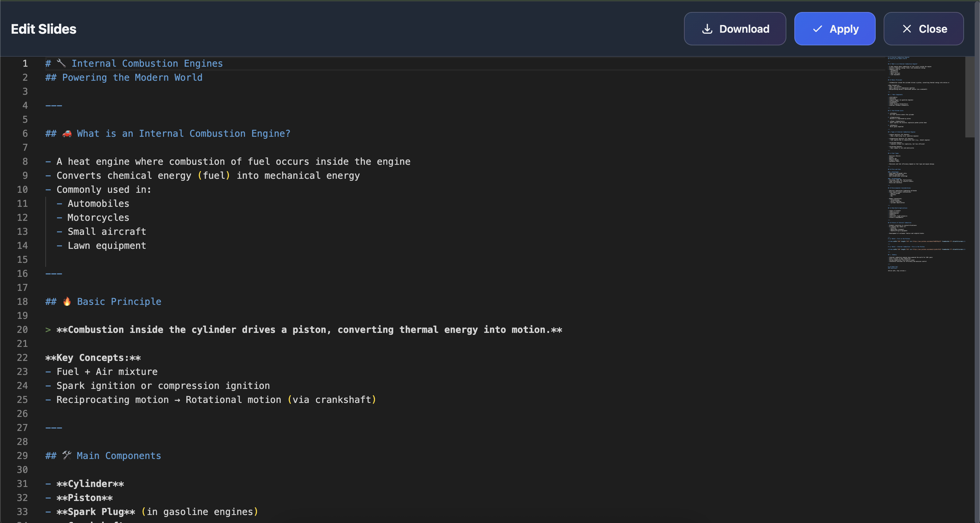Close the Edit Slides editor
The image size is (980, 523).
click(x=923, y=29)
